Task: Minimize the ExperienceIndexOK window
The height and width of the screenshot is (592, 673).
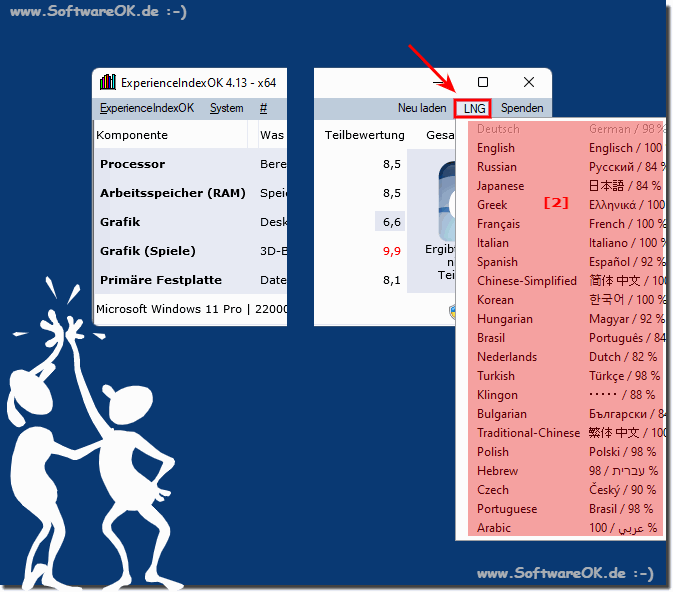Action: pos(438,82)
